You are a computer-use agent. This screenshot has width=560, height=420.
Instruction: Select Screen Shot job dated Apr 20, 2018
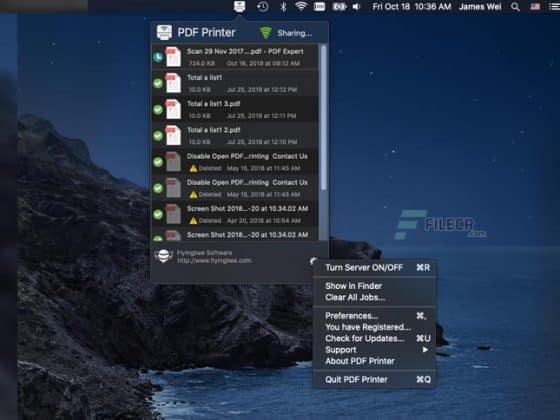coord(235,214)
